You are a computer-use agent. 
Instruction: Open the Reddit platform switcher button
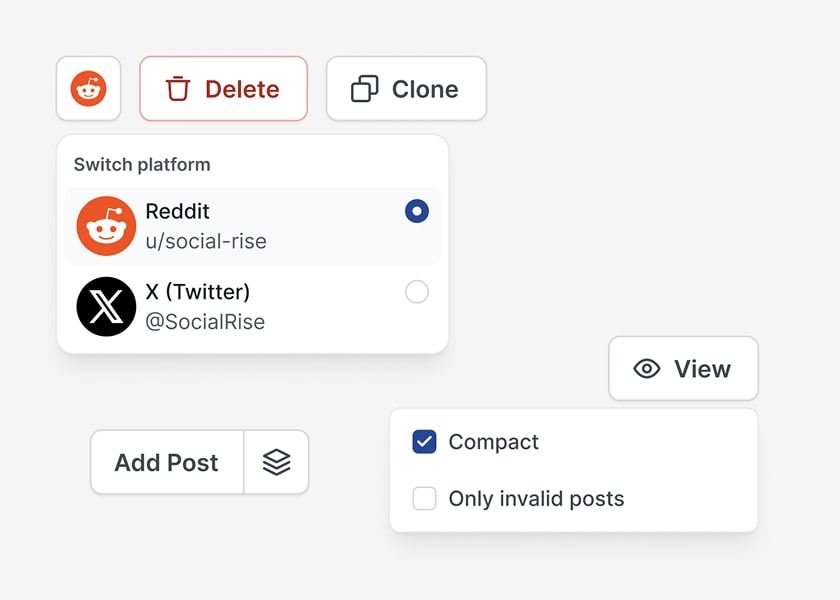coord(88,89)
